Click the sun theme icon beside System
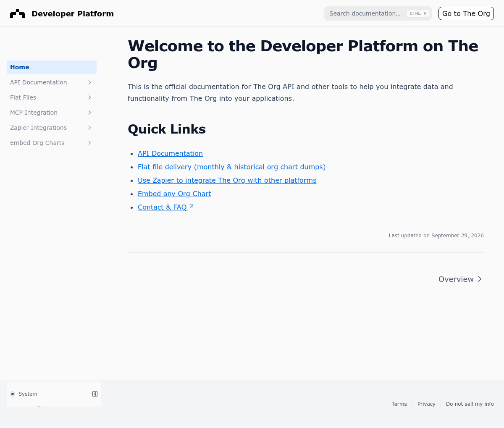Image resolution: width=504 pixels, height=428 pixels. pyautogui.click(x=13, y=394)
